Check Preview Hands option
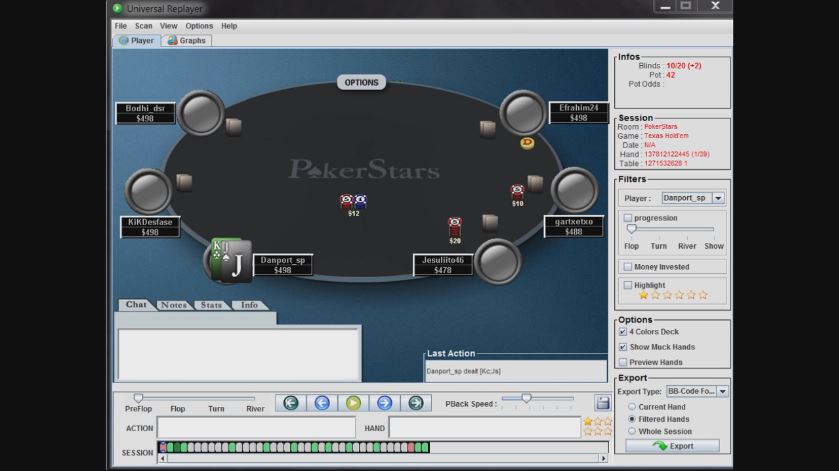839x471 pixels. [623, 362]
